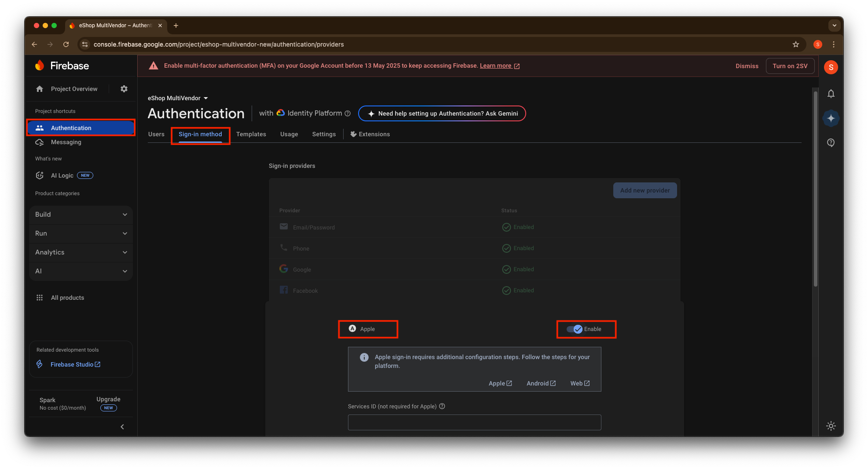Open the Templates tab
This screenshot has width=868, height=469.
[x=251, y=134]
